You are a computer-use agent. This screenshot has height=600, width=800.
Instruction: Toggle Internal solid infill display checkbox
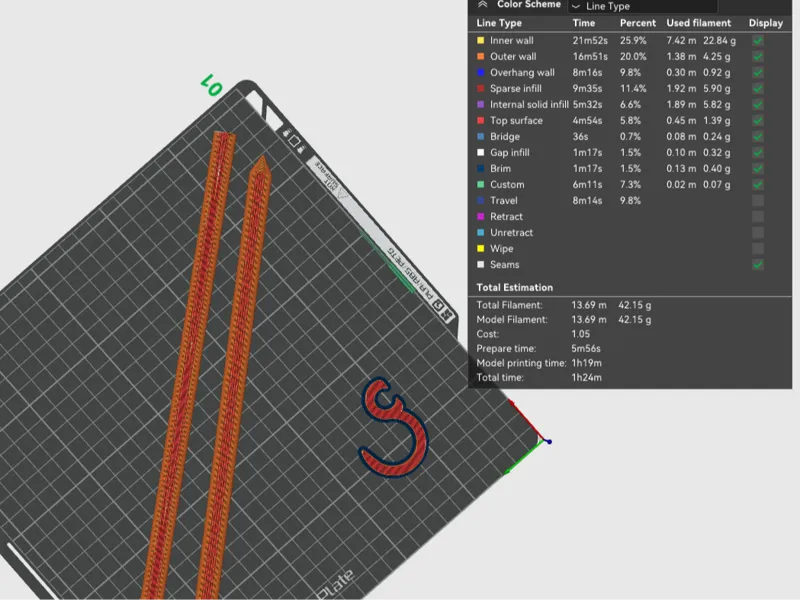click(x=758, y=105)
